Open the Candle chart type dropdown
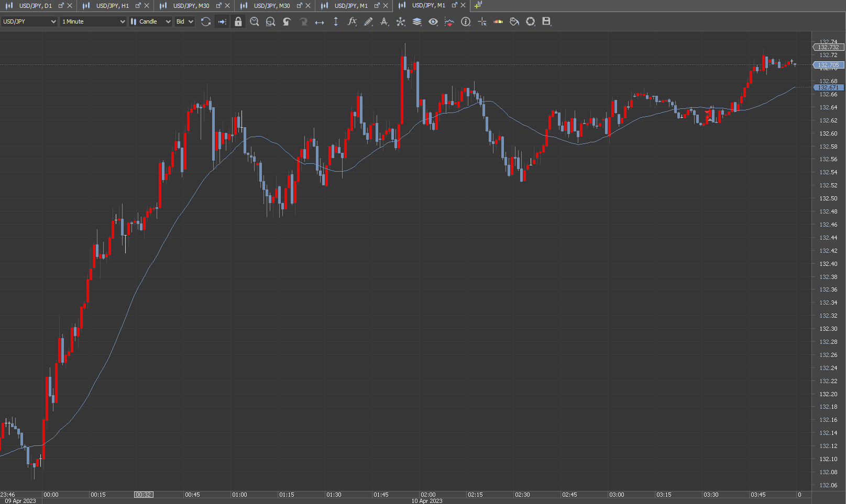 pyautogui.click(x=151, y=21)
